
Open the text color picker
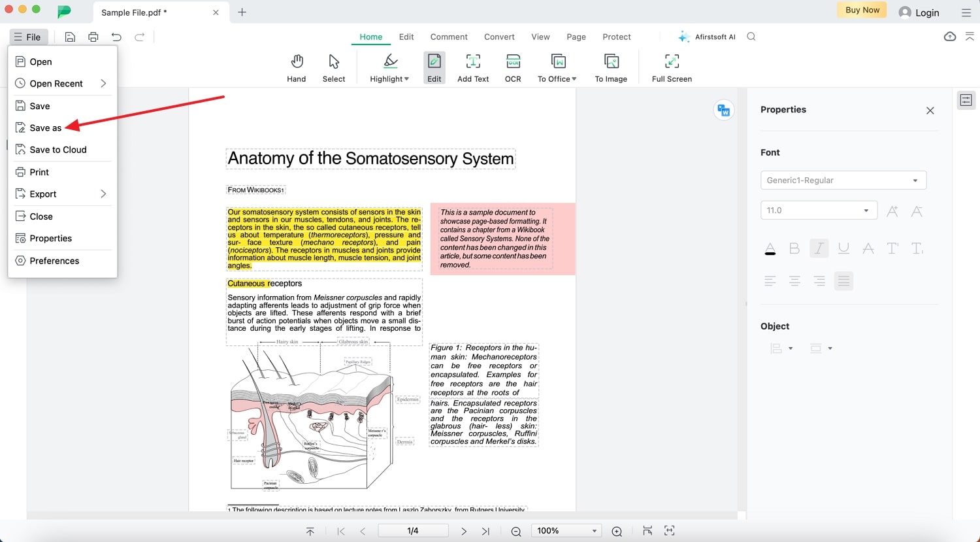(770, 248)
